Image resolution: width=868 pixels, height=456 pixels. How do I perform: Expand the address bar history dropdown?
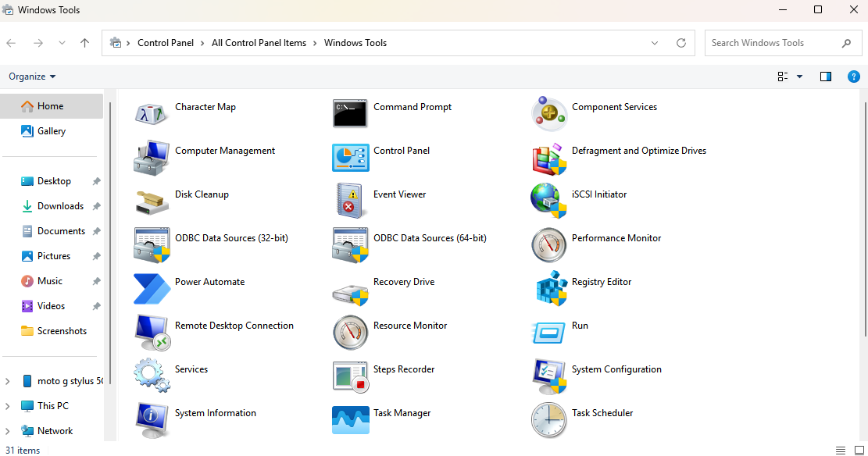[655, 43]
